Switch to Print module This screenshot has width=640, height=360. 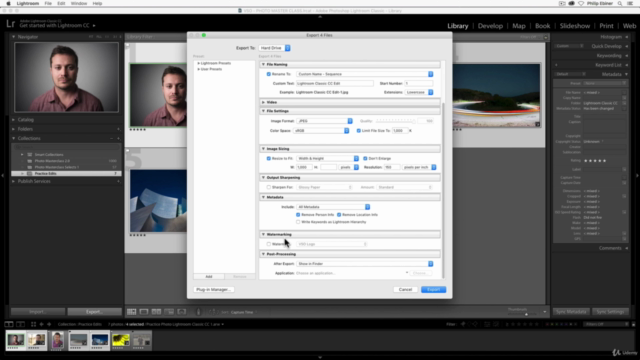(x=606, y=26)
